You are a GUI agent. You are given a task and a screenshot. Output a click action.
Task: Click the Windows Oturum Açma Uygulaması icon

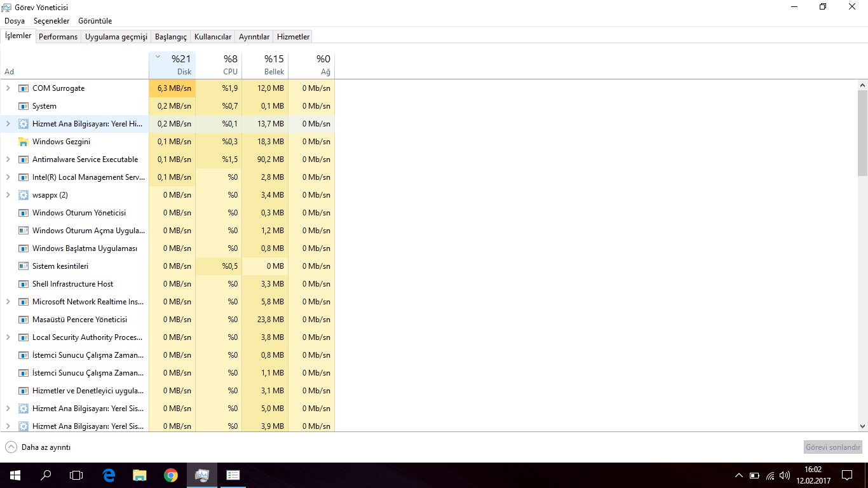[x=24, y=231]
